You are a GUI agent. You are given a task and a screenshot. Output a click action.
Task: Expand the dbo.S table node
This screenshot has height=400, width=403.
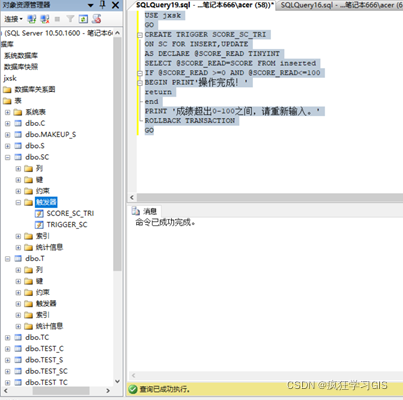(7, 146)
